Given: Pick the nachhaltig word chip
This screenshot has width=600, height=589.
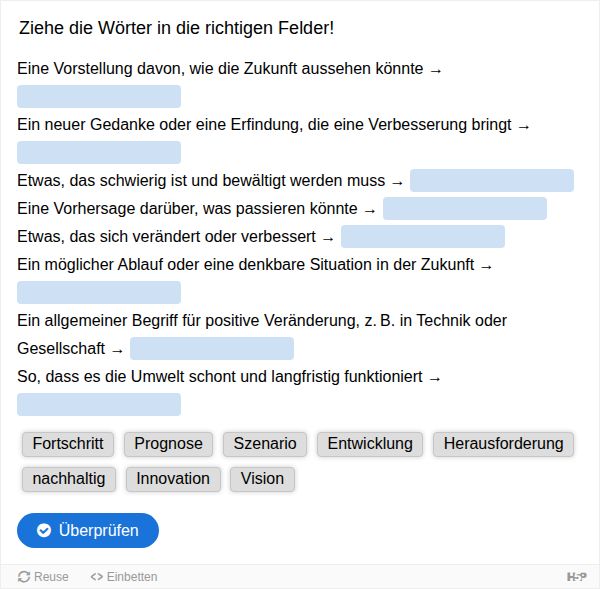Looking at the screenshot, I should [69, 479].
